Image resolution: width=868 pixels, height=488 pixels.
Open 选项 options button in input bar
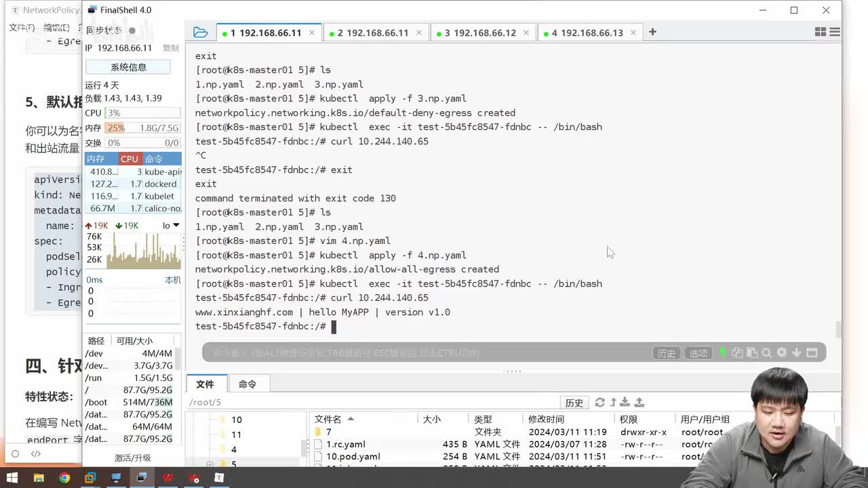coord(698,353)
